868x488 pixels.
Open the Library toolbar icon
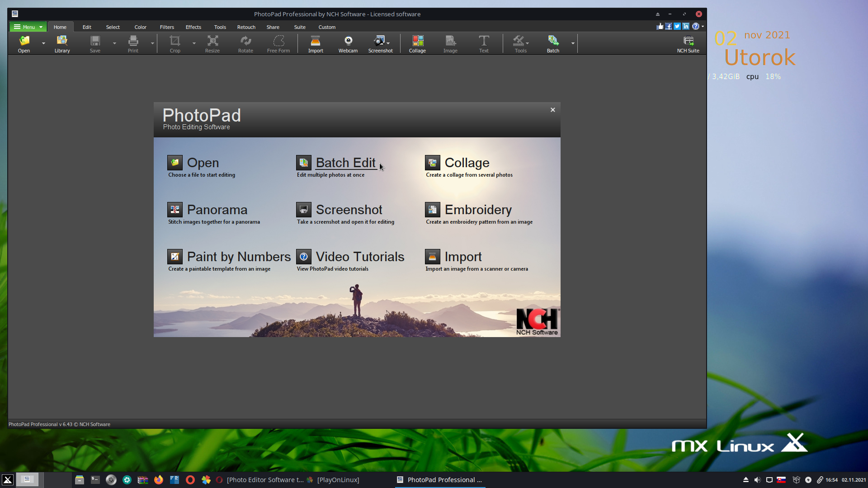click(62, 44)
